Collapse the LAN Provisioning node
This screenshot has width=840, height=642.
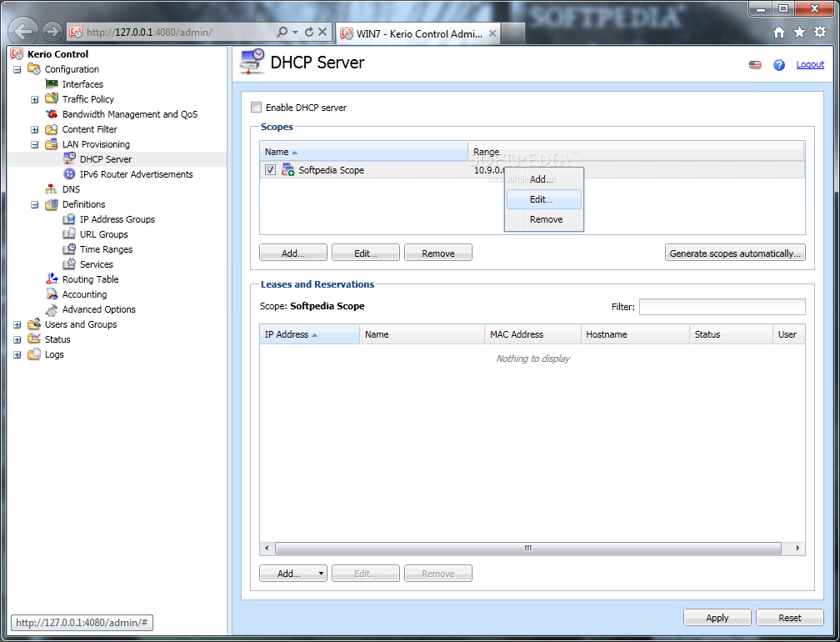point(35,144)
